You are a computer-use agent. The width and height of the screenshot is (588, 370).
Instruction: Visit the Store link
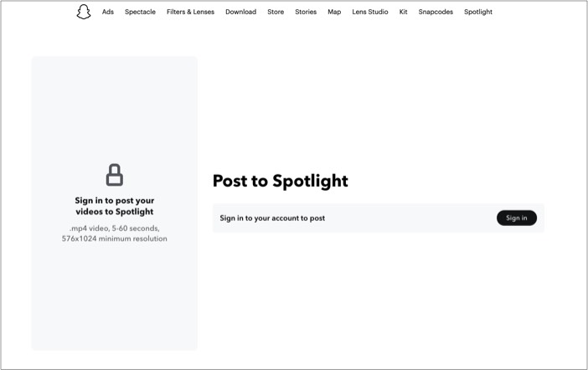[x=276, y=12]
